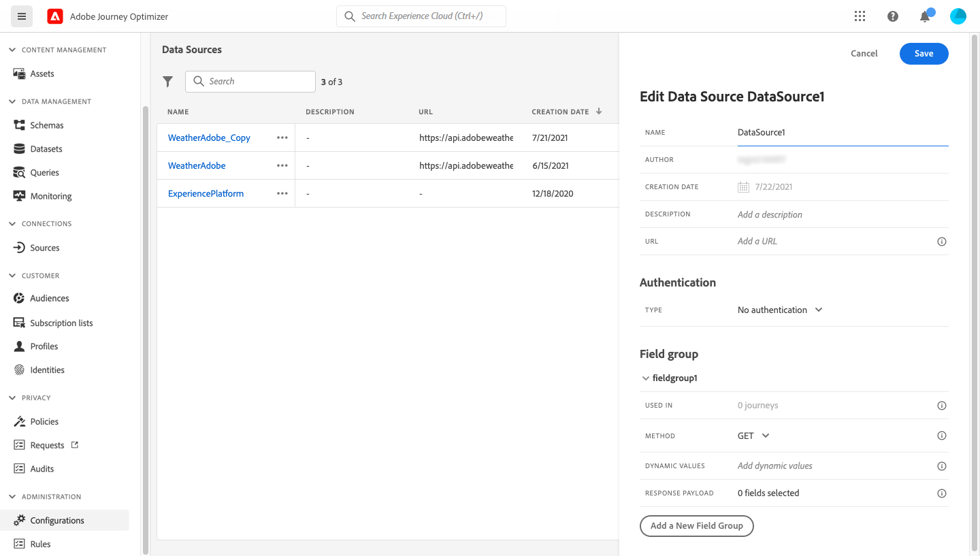Go to Audiences in the sidebar
This screenshot has height=556, width=980.
pos(49,298)
